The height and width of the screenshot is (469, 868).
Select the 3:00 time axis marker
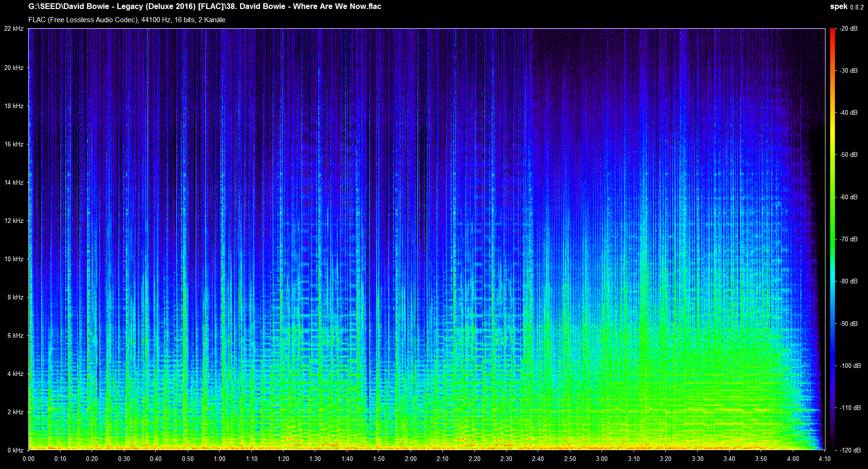(602, 459)
